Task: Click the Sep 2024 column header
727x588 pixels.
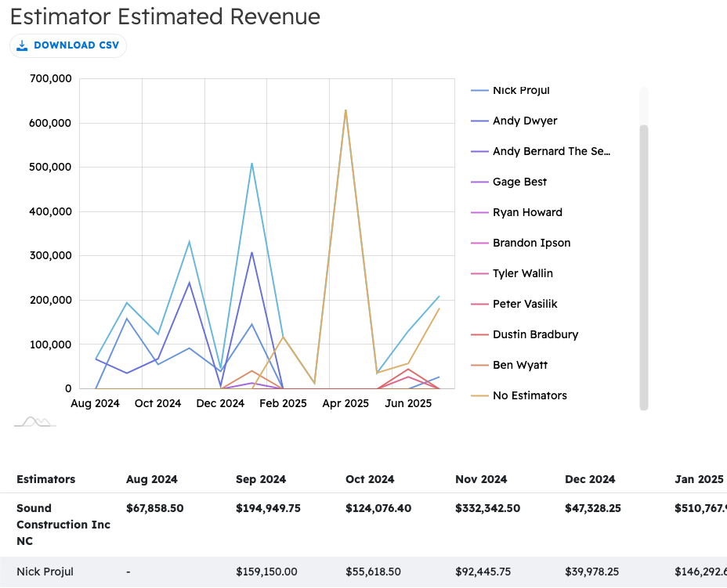Action: [261, 479]
